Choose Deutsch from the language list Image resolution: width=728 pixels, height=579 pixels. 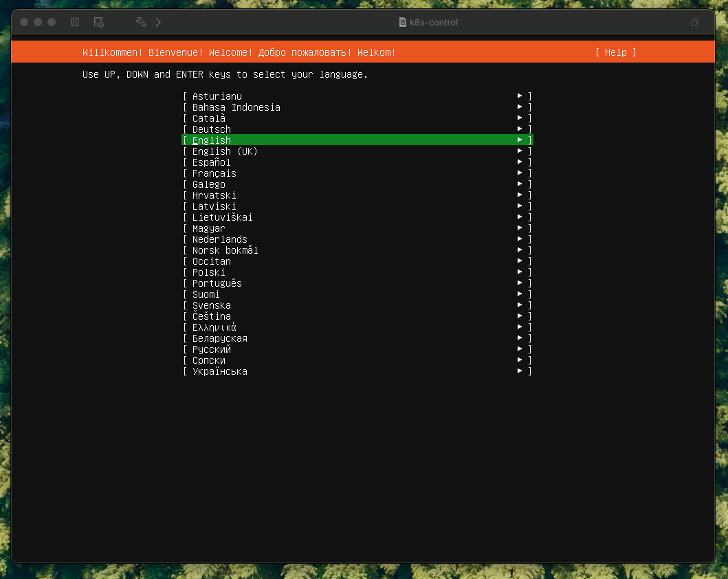[x=212, y=129]
